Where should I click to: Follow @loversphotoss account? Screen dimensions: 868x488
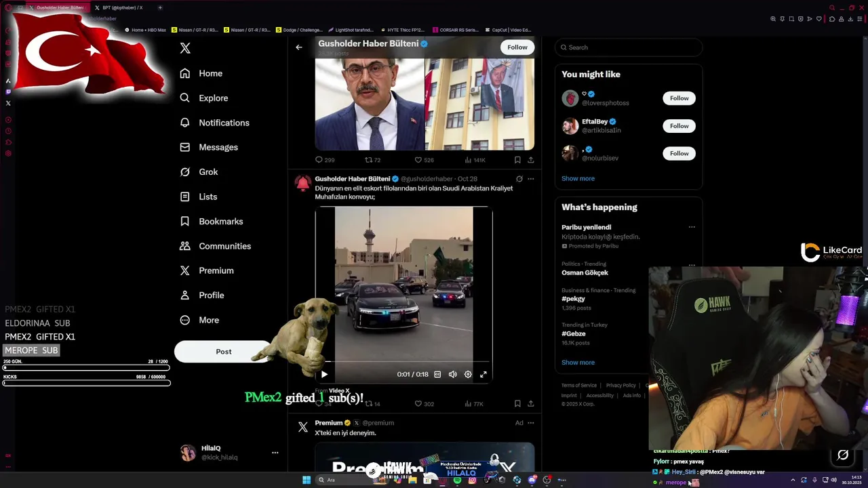click(x=679, y=98)
